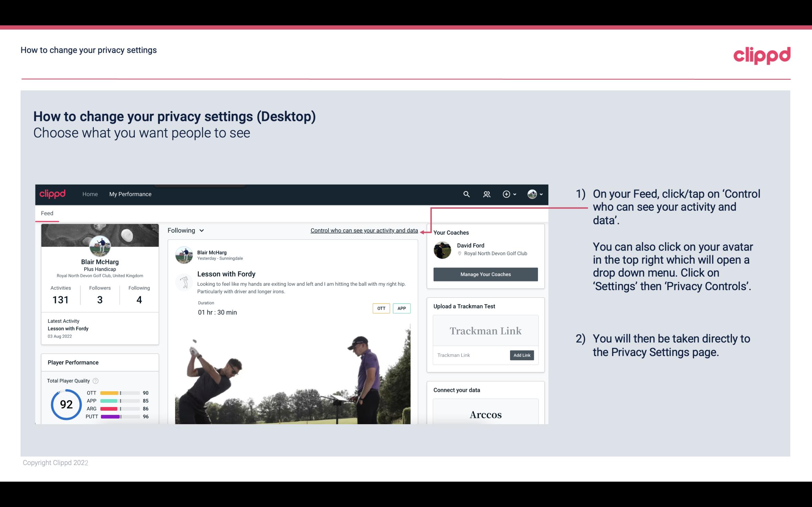Click the Trackman Link input field
This screenshot has width=812, height=507.
(470, 354)
